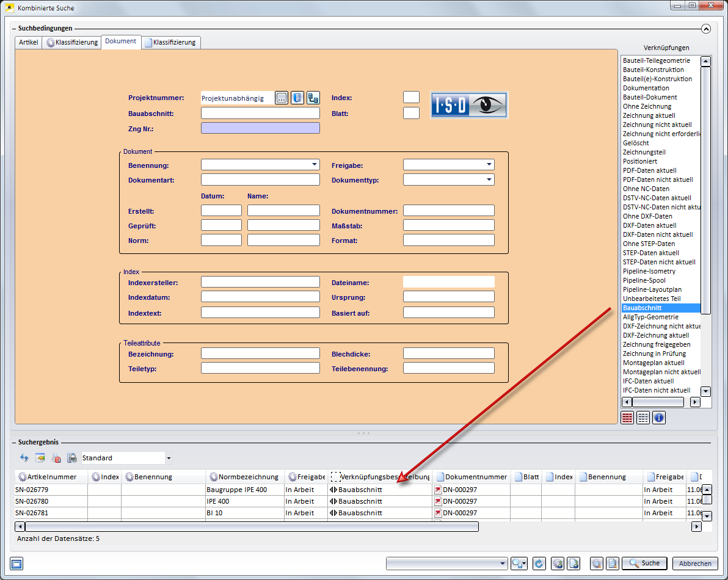This screenshot has height=580, width=728.
Task: Click the Abbrechen button
Action: point(695,564)
